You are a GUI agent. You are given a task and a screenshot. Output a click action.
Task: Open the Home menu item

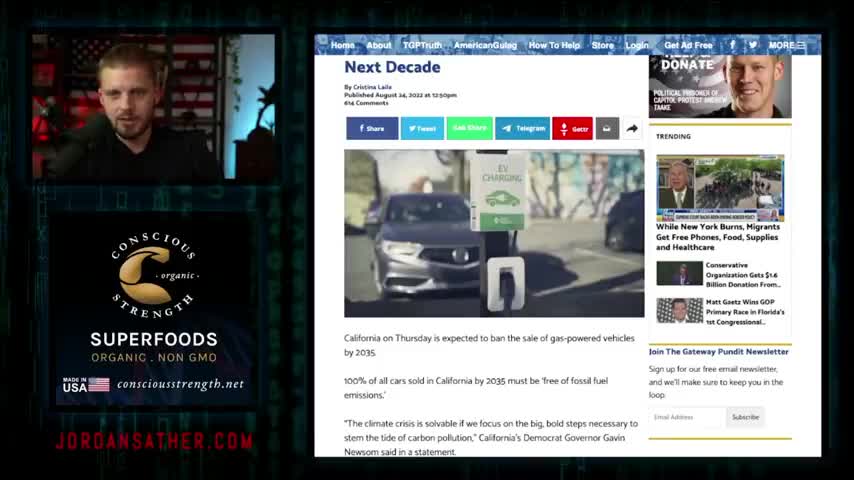tap(343, 45)
